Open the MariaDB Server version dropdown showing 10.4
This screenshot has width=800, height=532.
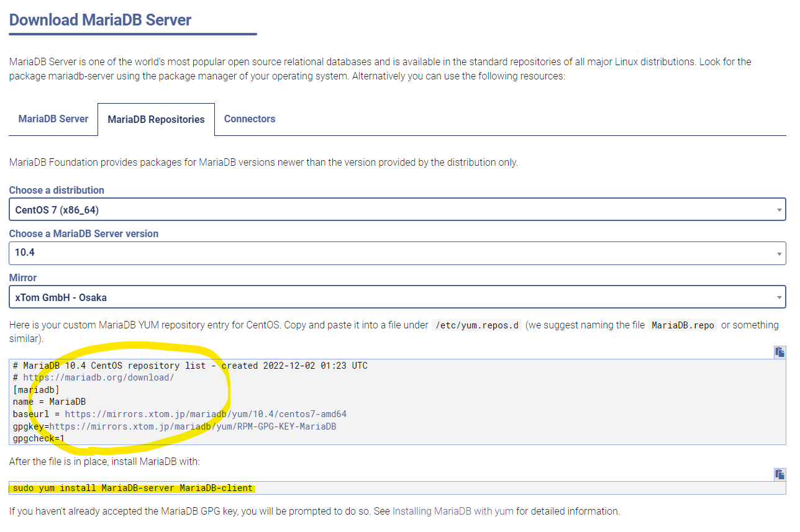(x=398, y=253)
